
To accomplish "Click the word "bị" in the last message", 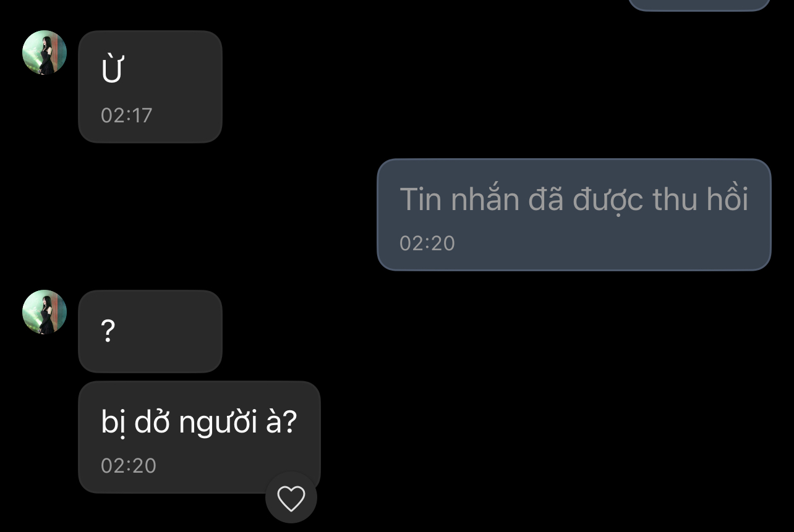I will coord(109,423).
